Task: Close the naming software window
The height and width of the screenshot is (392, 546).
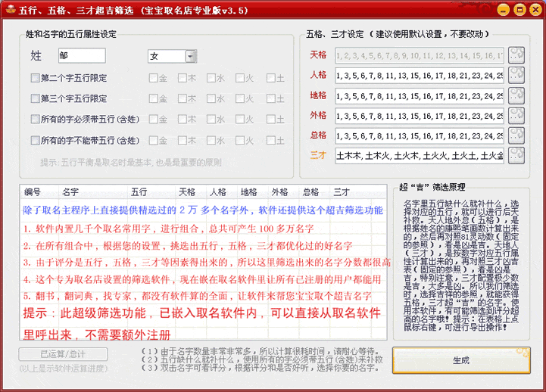Action: tap(535, 10)
